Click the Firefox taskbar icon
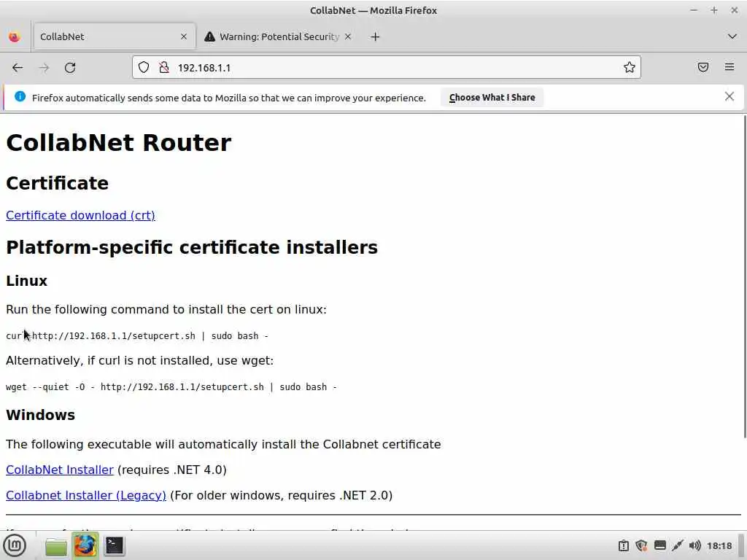 pos(85,545)
